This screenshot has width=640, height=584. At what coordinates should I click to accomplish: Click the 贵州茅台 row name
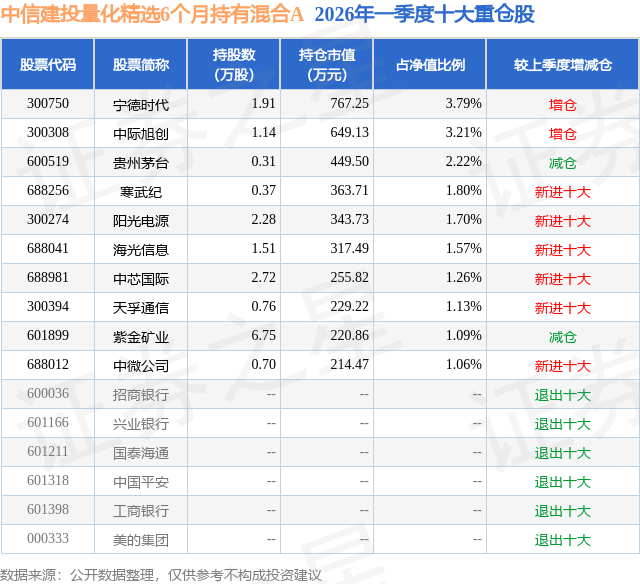pos(141,163)
